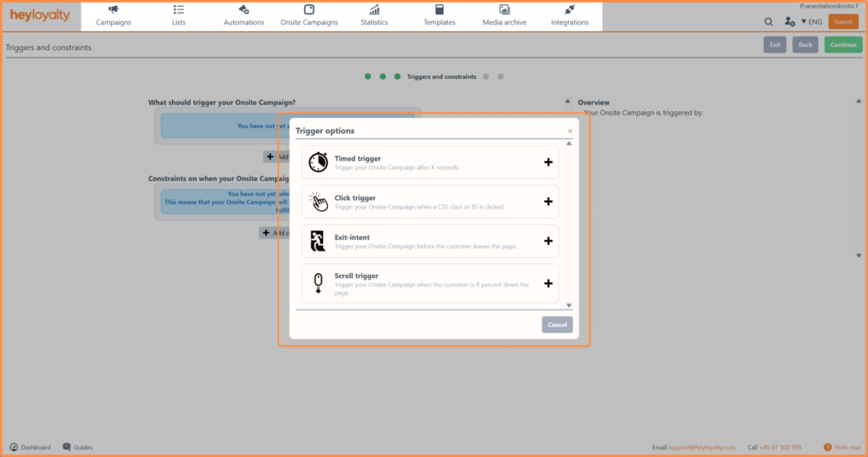Hide the chat widget
The height and width of the screenshot is (457, 868).
(x=842, y=447)
